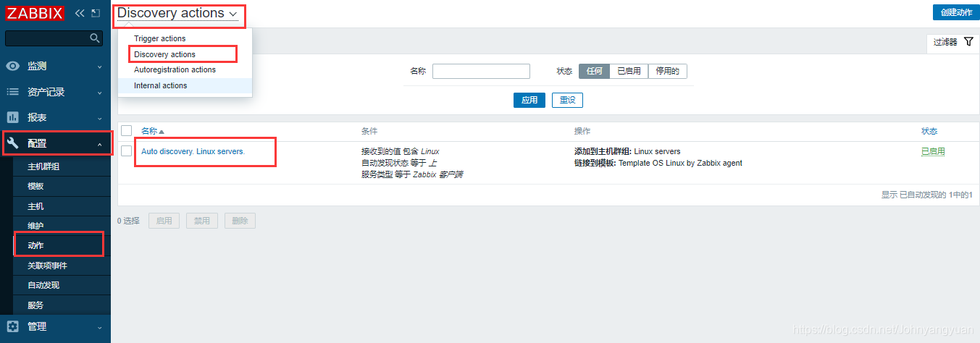
Task: Open Auto discovery. Linux servers action link
Action: pos(193,151)
